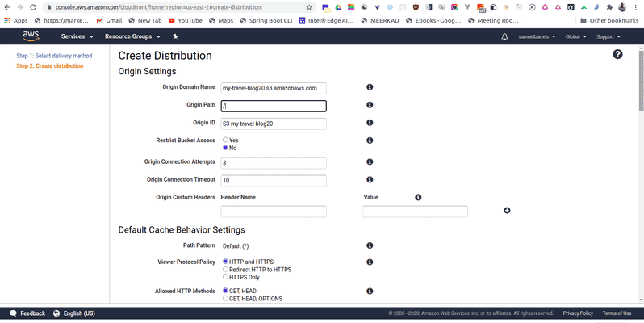The height and width of the screenshot is (323, 644).
Task: Click the AWS logo home icon
Action: [31, 36]
